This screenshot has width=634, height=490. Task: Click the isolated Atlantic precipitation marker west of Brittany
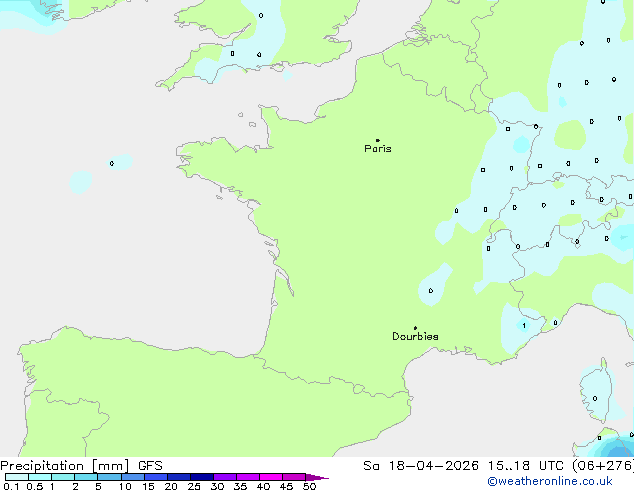pyautogui.click(x=112, y=163)
